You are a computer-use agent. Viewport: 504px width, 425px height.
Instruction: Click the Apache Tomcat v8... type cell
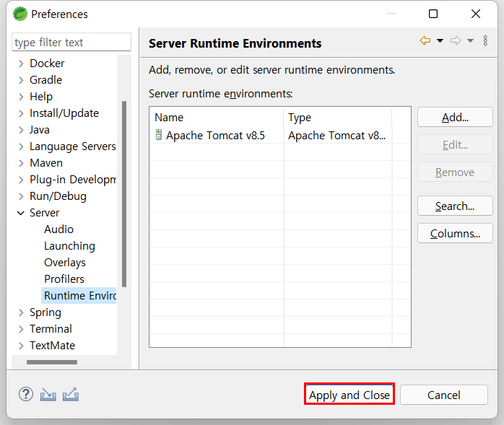tap(337, 135)
